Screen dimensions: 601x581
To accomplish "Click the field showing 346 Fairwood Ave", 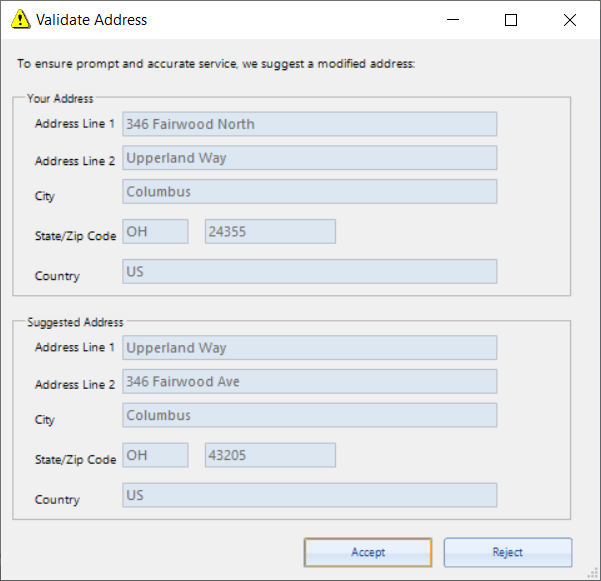I will coord(310,381).
